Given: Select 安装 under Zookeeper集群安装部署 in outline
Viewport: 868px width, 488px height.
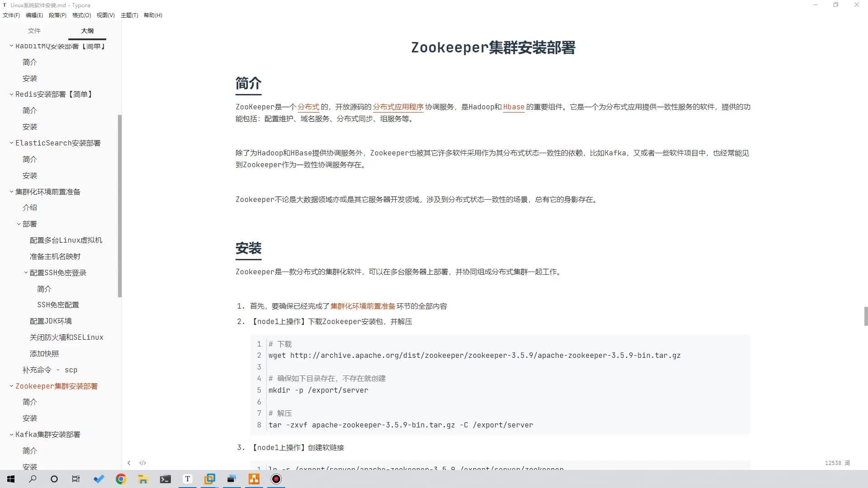Looking at the screenshot, I should coord(30,418).
